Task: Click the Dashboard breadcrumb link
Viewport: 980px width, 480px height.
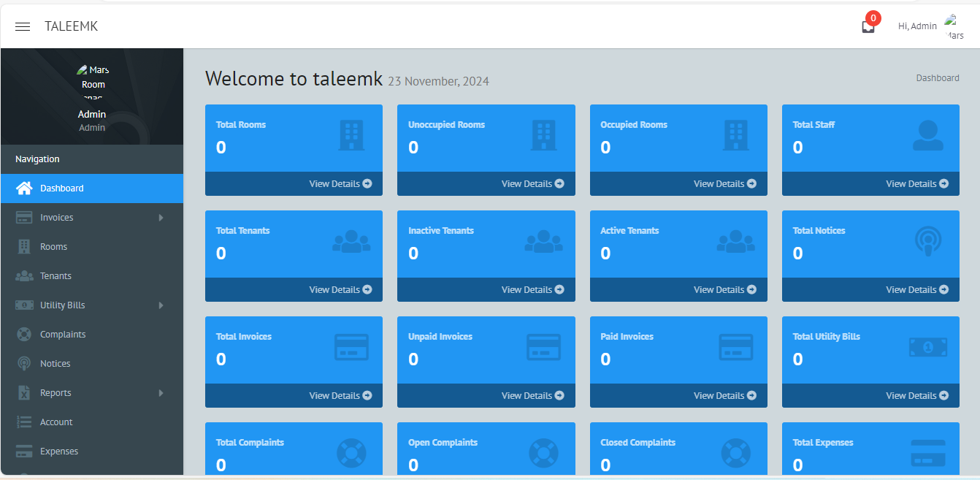Action: click(938, 78)
